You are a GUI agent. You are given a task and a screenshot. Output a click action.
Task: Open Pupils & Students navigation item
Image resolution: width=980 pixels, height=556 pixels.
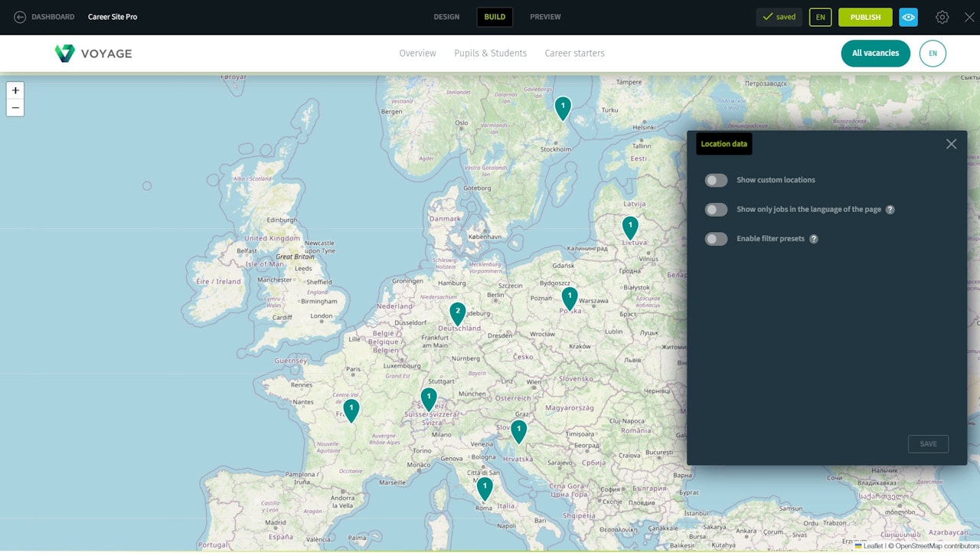click(490, 54)
